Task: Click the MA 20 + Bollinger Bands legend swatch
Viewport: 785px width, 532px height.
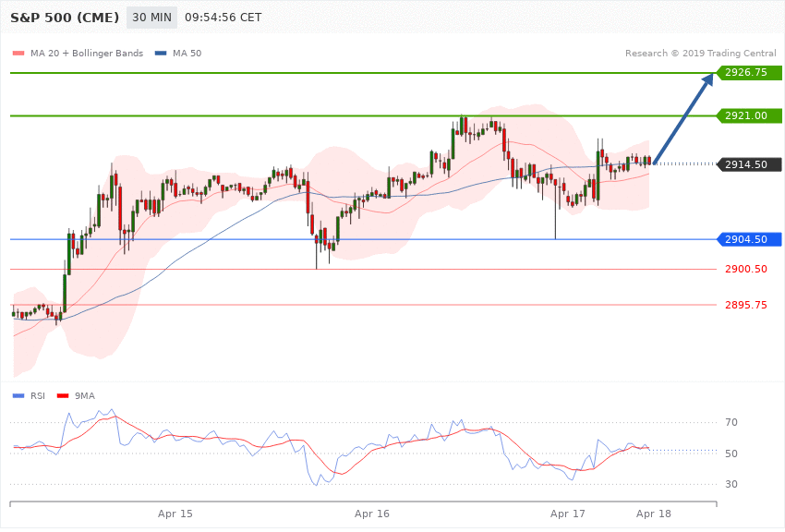Action: tap(18, 53)
